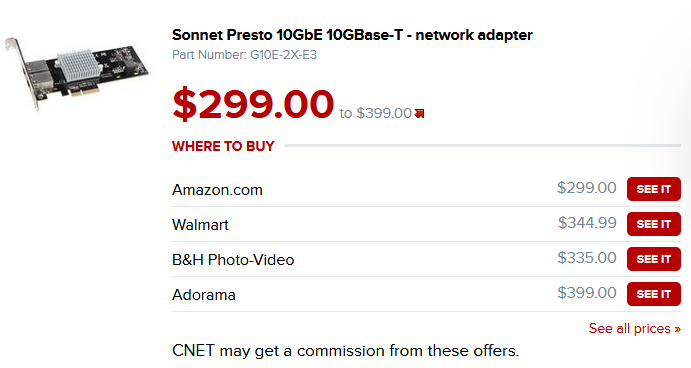
Task: Click the Part Number G10E-2X-E3 text
Action: click(x=244, y=55)
